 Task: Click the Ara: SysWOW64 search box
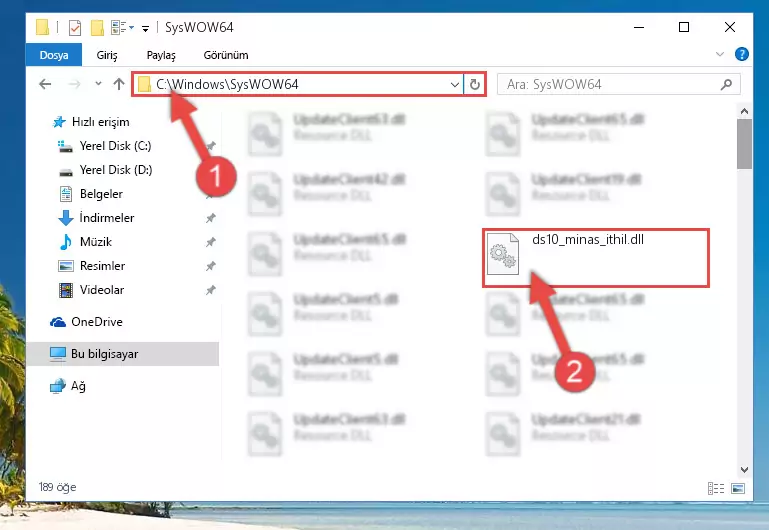[618, 84]
